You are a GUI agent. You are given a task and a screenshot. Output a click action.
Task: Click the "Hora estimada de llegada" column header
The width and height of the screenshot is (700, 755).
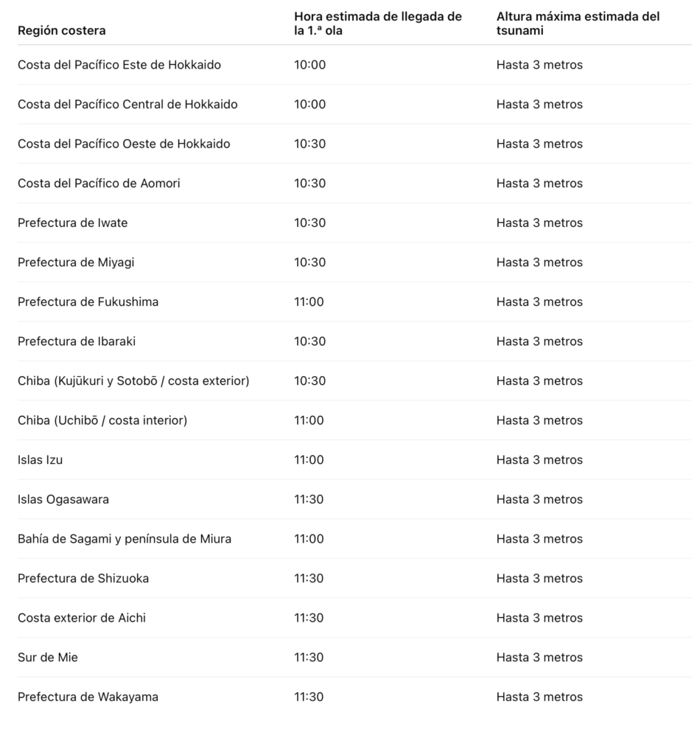point(378,23)
